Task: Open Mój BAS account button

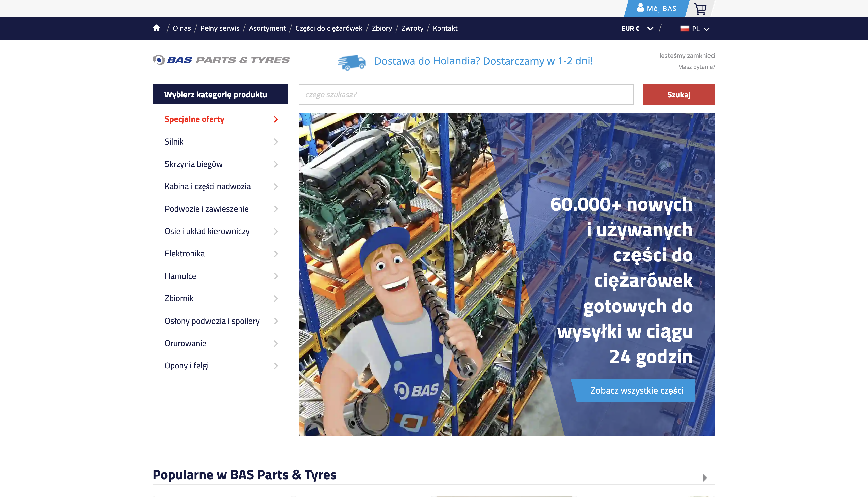Action: (x=657, y=9)
